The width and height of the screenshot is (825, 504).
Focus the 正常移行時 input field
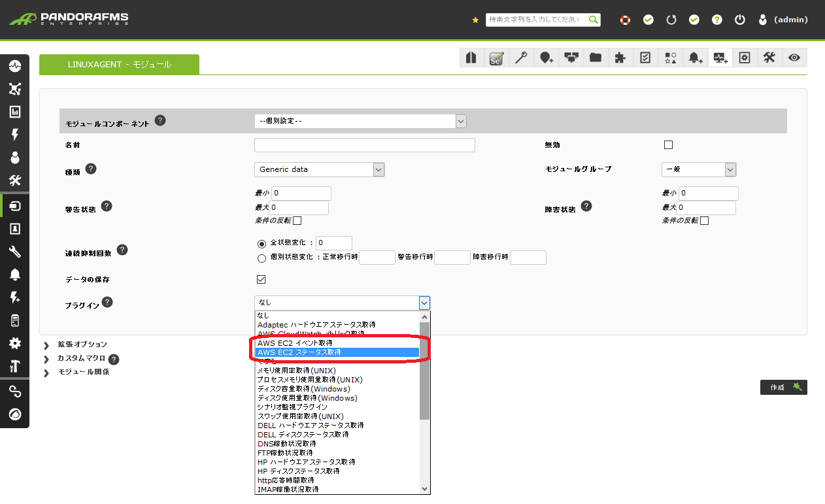[x=377, y=258]
